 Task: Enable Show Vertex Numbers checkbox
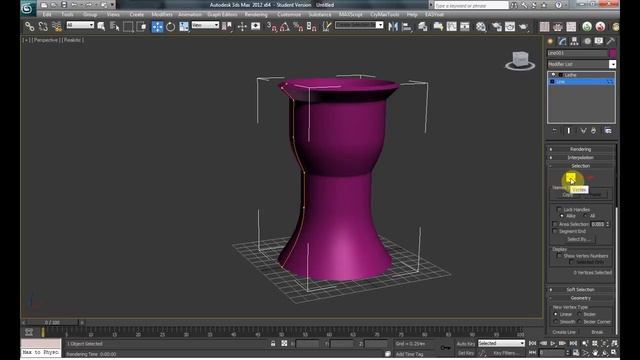point(559,256)
